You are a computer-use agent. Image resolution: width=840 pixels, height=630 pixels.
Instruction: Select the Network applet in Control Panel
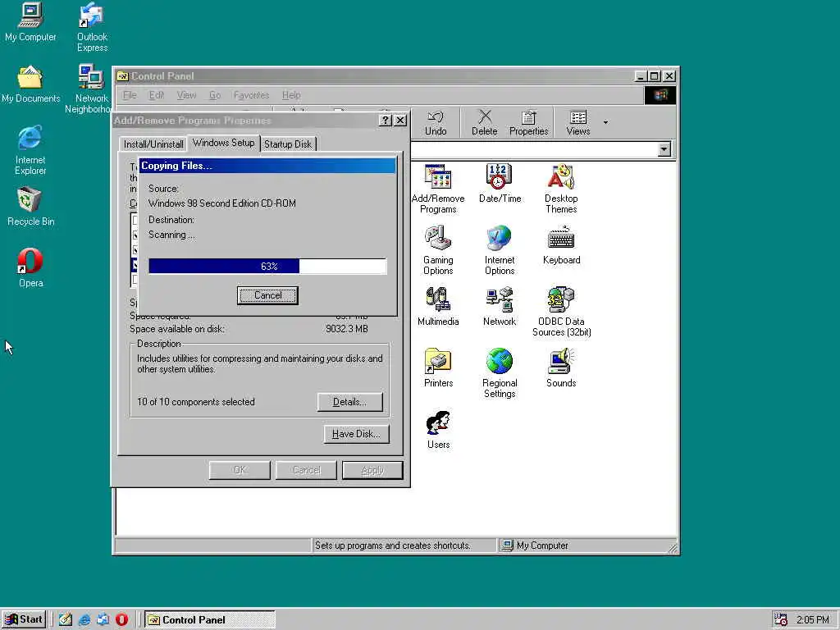pyautogui.click(x=500, y=307)
